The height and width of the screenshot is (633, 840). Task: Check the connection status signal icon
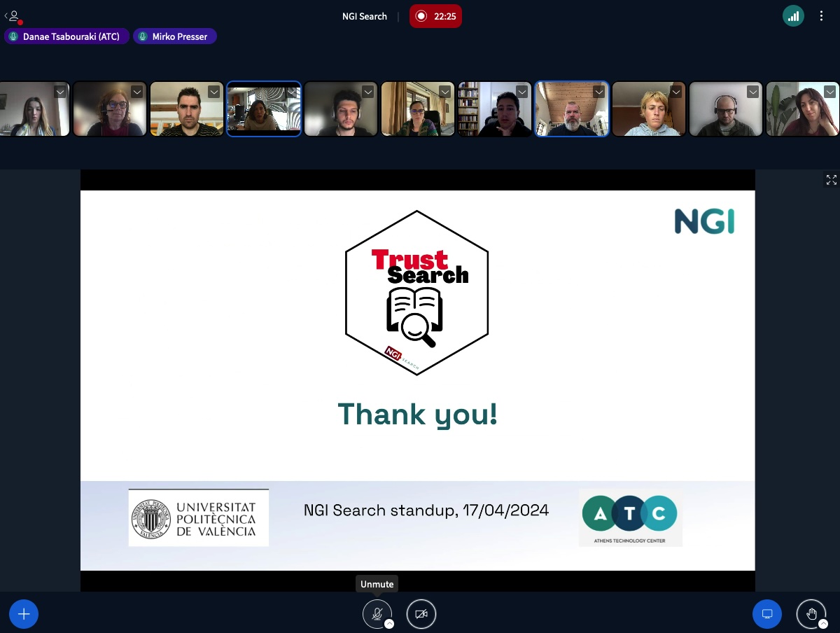pos(793,16)
